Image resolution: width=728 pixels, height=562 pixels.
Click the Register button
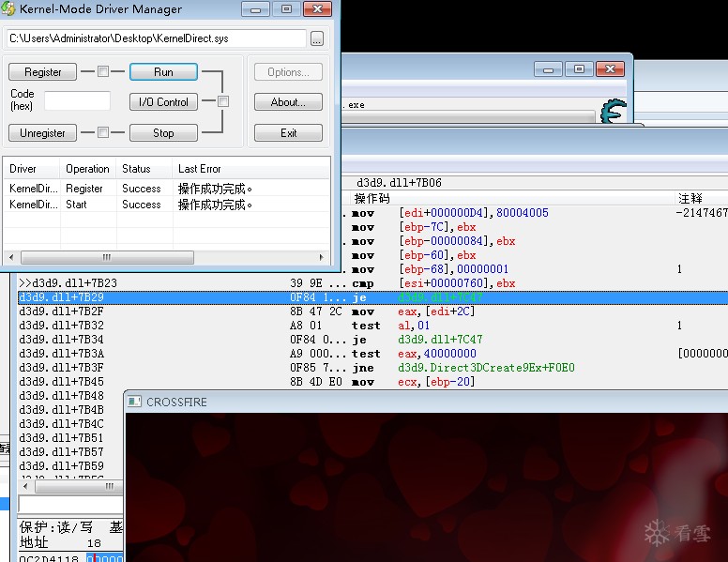pos(43,72)
